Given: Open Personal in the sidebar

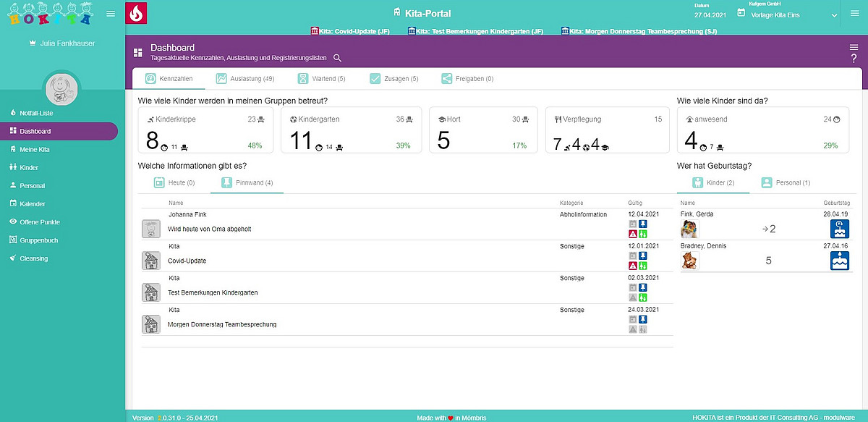Looking at the screenshot, I should (32, 185).
